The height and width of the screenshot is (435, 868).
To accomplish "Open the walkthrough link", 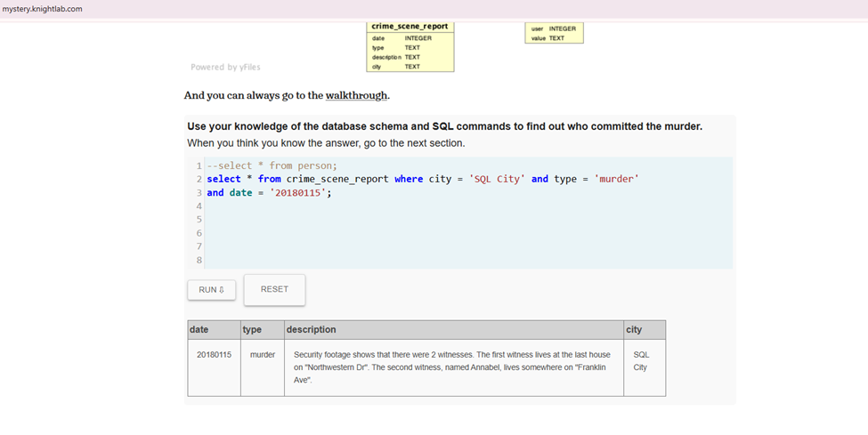I will (x=356, y=95).
